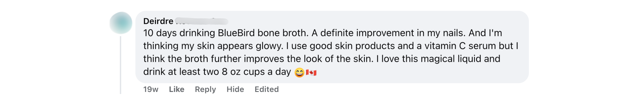Reply to Deirdre's comment
The width and height of the screenshot is (644, 103).
tap(205, 89)
